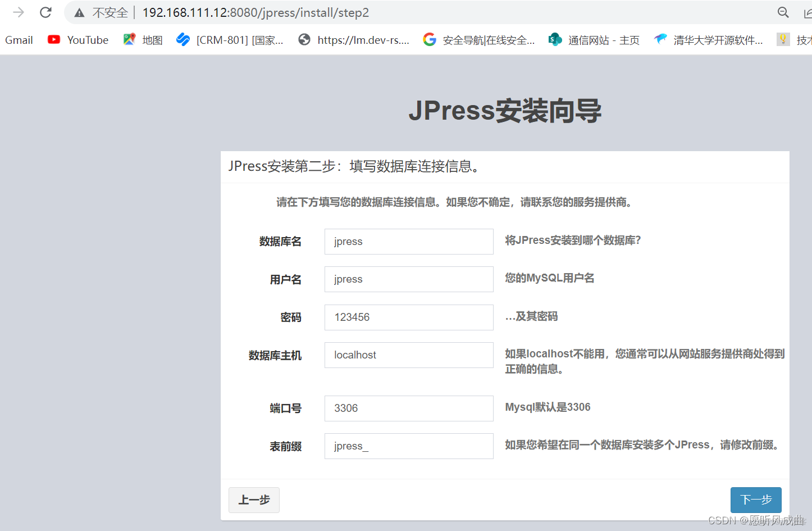This screenshot has height=531, width=812.
Task: Click the …及其密码 hint text
Action: [531, 316]
